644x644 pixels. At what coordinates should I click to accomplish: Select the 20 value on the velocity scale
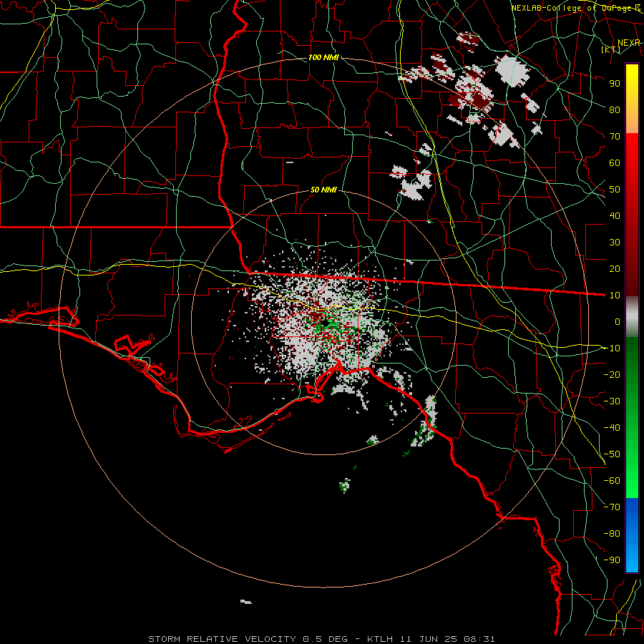615,269
